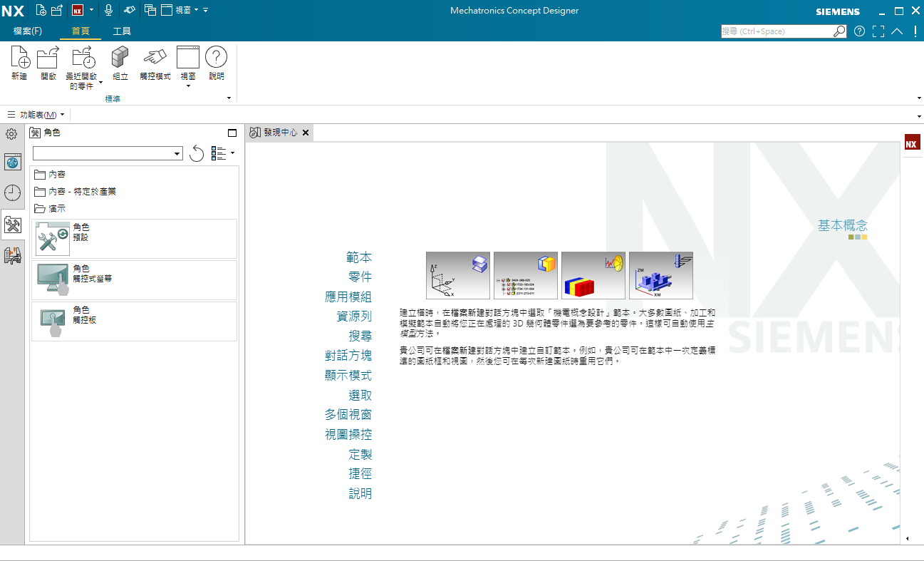Open the bottom resource bar palette icon
Viewport: 924px width, 561px height.
[12, 255]
